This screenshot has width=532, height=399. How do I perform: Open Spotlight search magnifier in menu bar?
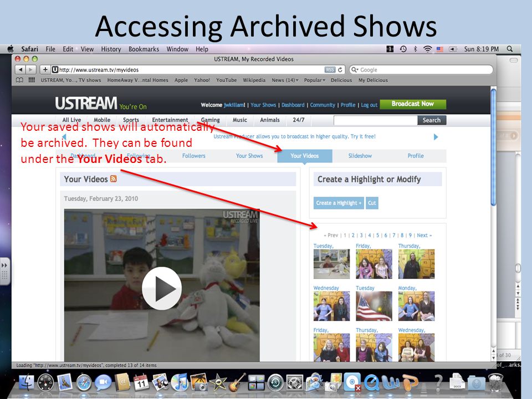point(510,49)
